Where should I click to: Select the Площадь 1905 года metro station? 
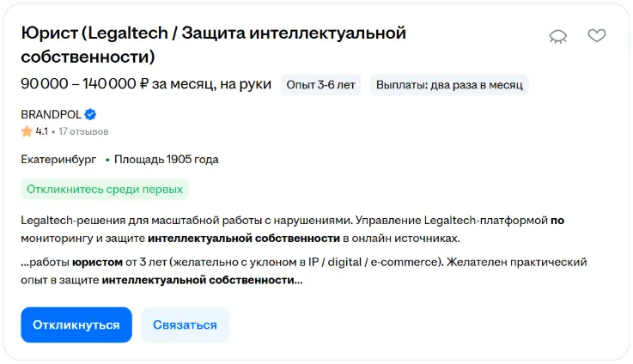[167, 160]
